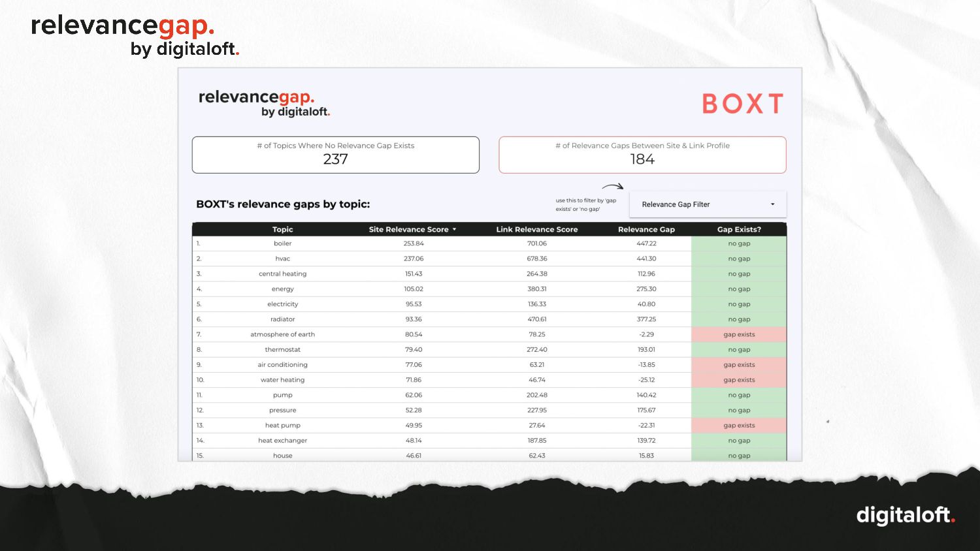The image size is (980, 551).
Task: Sort by Site Relevance Score column header
Action: (x=412, y=229)
